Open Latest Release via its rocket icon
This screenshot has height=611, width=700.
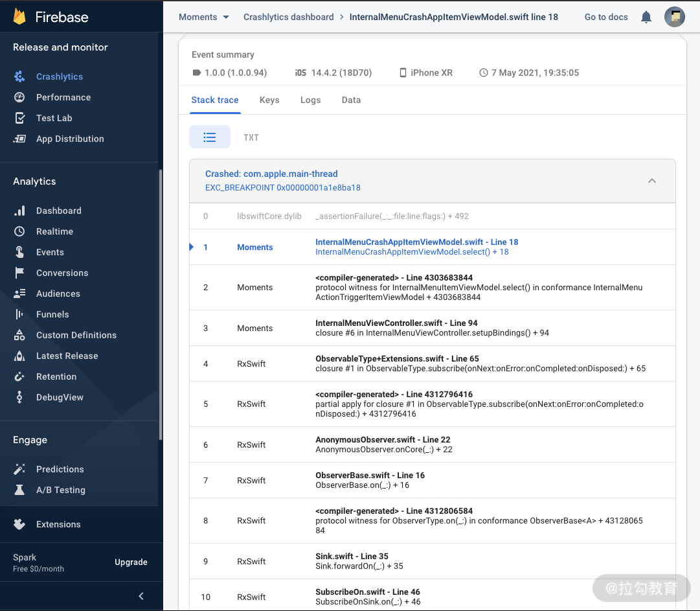[x=19, y=356]
